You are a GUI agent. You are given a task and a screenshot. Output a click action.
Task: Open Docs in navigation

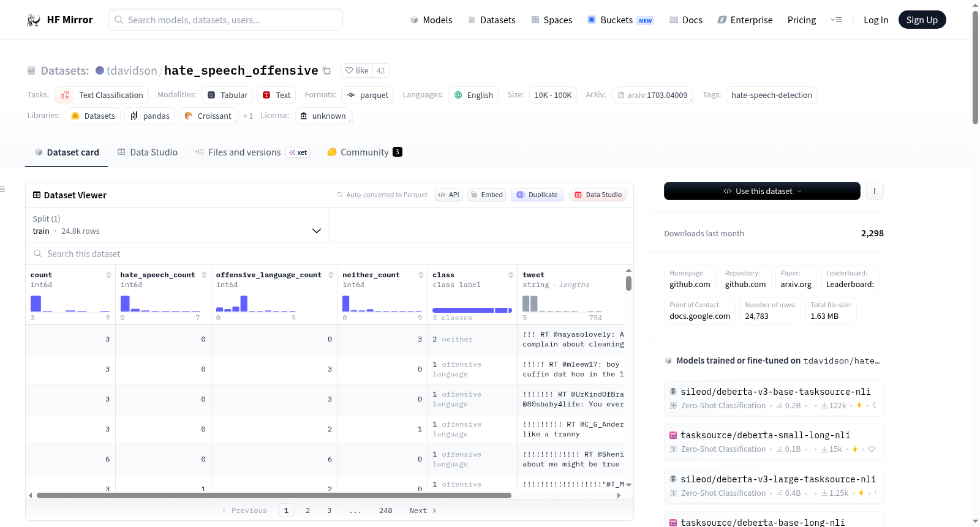pos(686,20)
